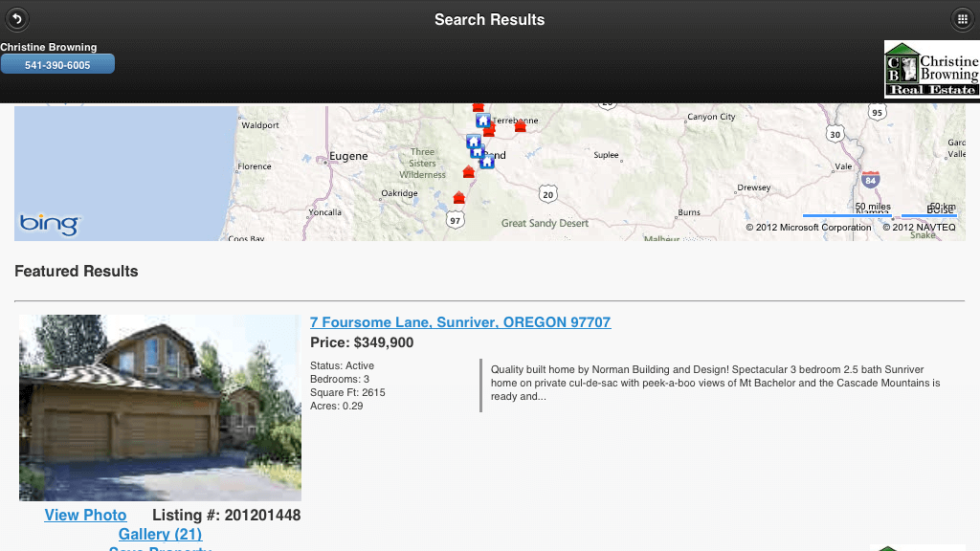
Task: Call 541-390-6005 via the phone button
Action: point(58,64)
